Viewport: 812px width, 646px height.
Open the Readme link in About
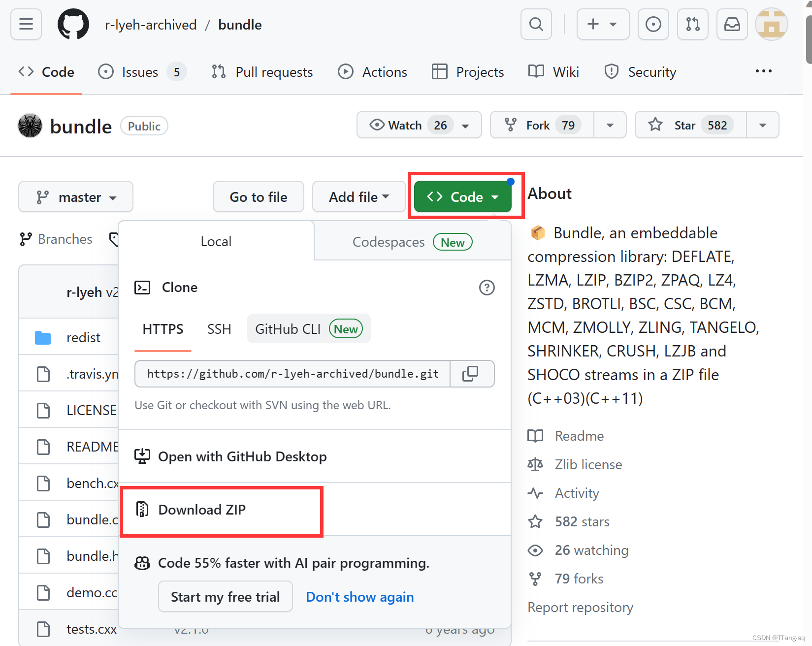[566, 436]
